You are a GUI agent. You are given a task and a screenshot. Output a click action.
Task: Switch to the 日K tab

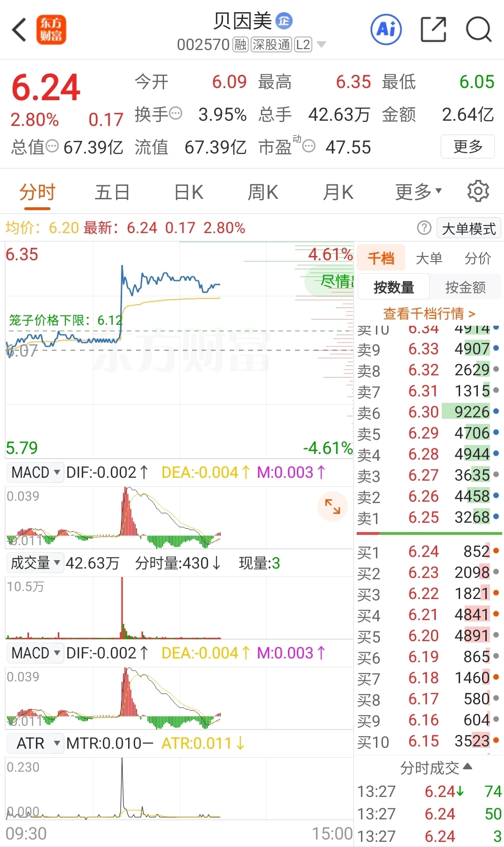pyautogui.click(x=188, y=192)
